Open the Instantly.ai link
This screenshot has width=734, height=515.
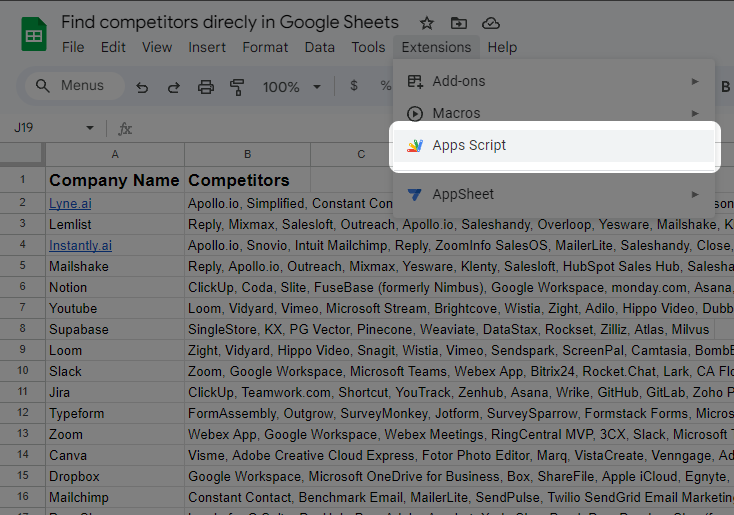[81, 246]
